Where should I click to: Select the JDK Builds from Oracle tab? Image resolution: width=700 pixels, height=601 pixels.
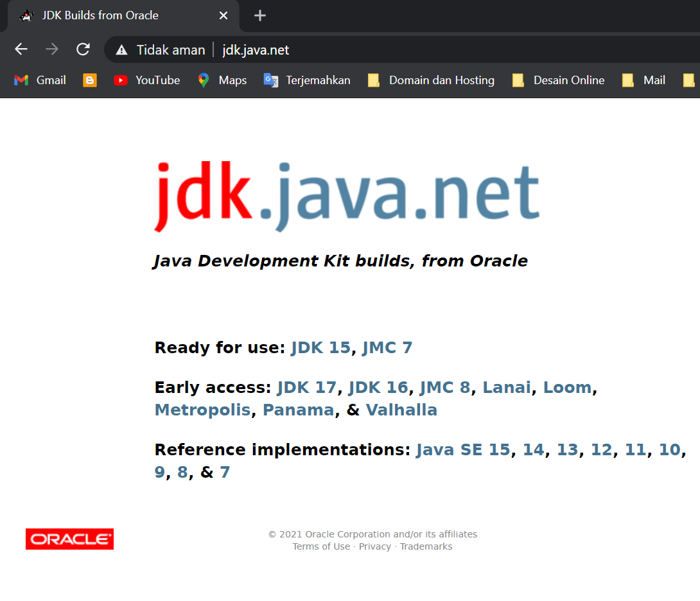(123, 15)
